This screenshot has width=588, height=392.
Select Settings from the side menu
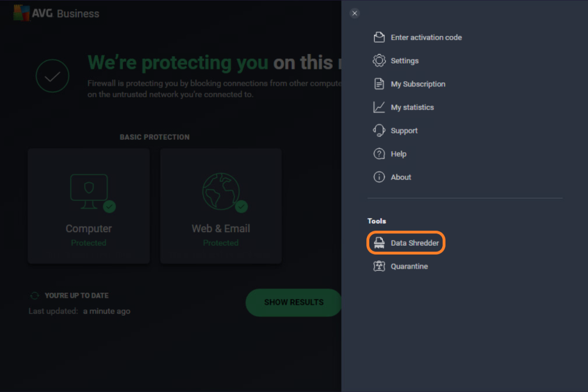pyautogui.click(x=405, y=60)
